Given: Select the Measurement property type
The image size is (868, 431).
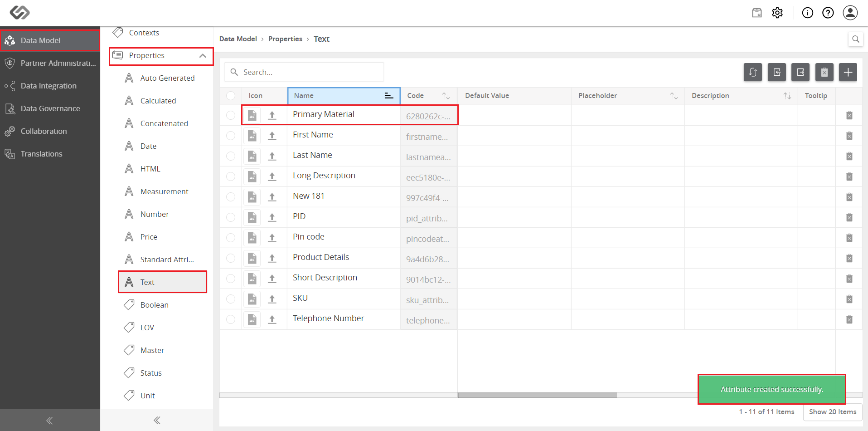Looking at the screenshot, I should click(x=163, y=191).
